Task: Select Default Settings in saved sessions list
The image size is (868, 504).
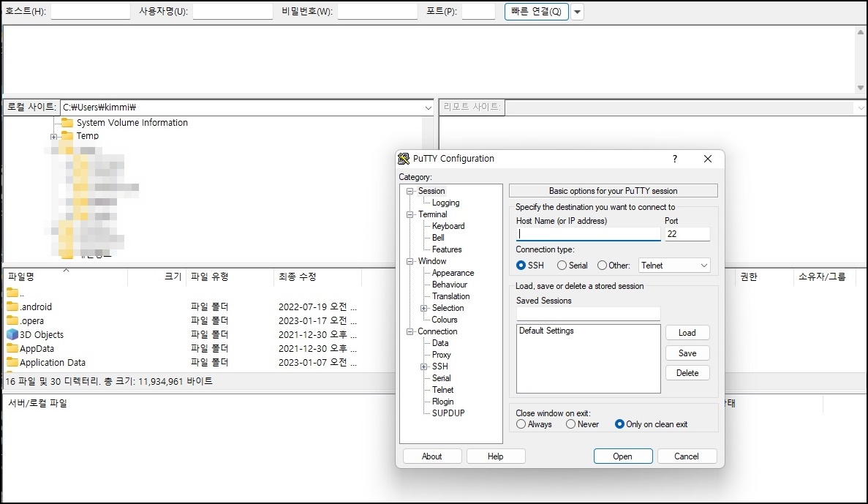Action: click(546, 331)
